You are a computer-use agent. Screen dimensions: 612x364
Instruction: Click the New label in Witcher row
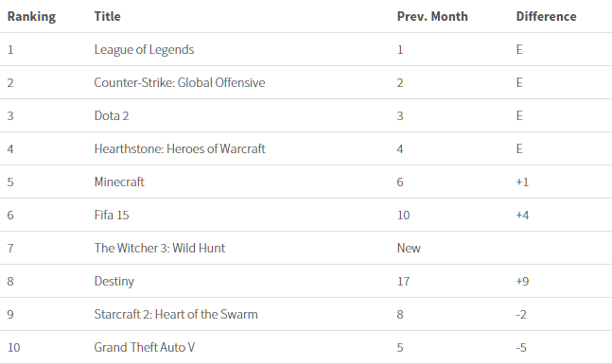(x=409, y=248)
